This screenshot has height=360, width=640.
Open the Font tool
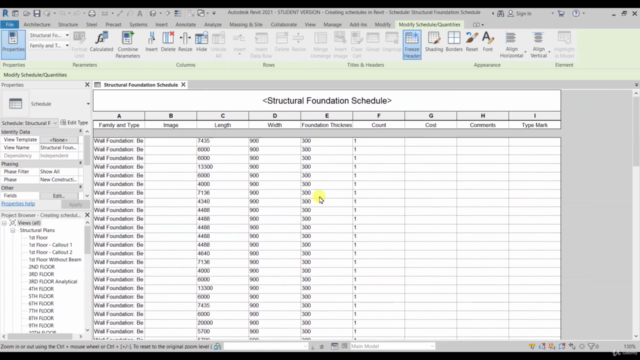pyautogui.click(x=488, y=42)
